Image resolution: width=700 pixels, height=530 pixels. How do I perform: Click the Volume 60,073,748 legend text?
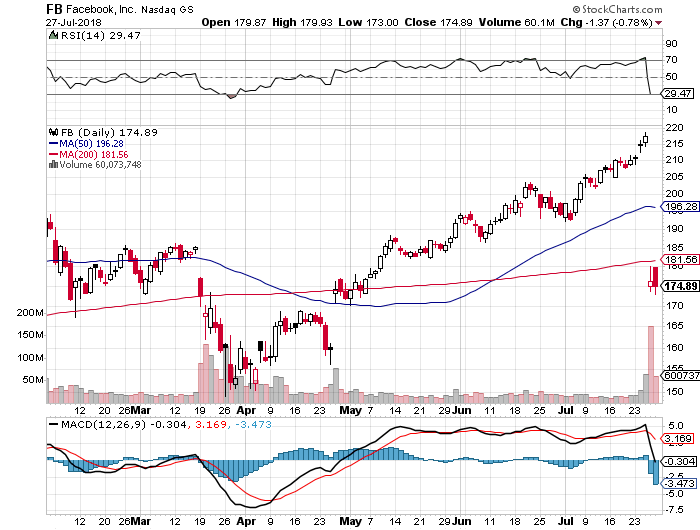(100, 165)
